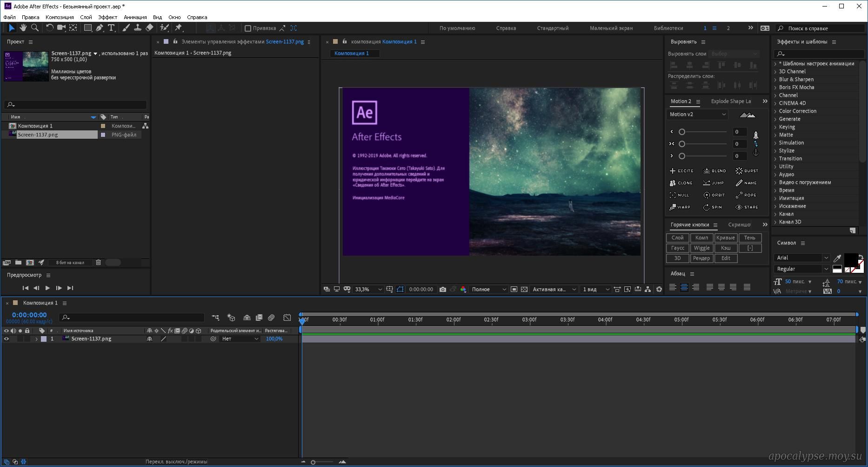Click the Тень hotkey button
The image size is (868, 467).
point(750,238)
